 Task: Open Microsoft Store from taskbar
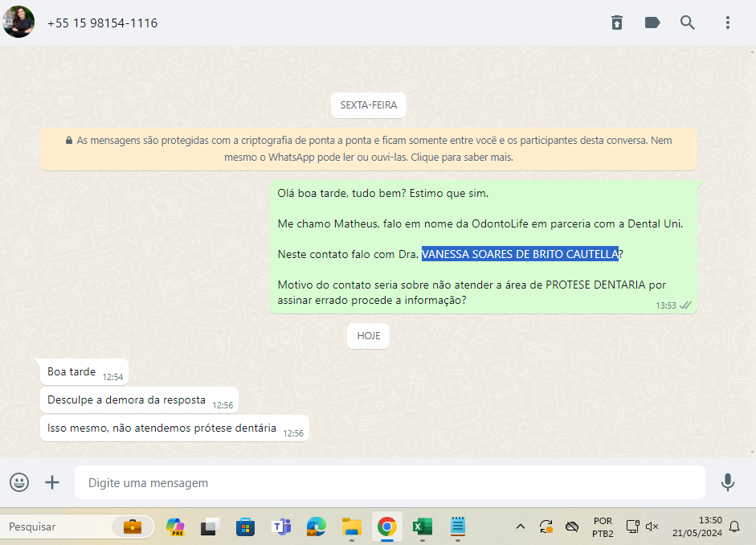(x=245, y=527)
